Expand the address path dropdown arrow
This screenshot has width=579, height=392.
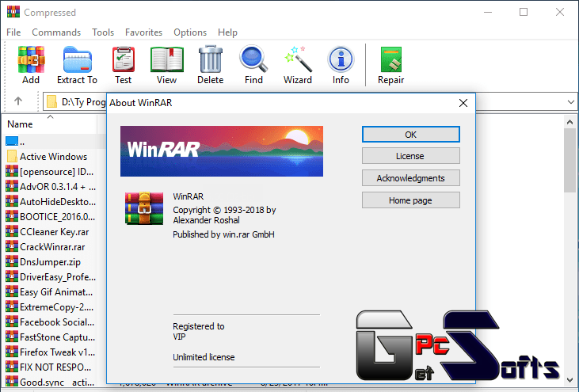point(571,101)
